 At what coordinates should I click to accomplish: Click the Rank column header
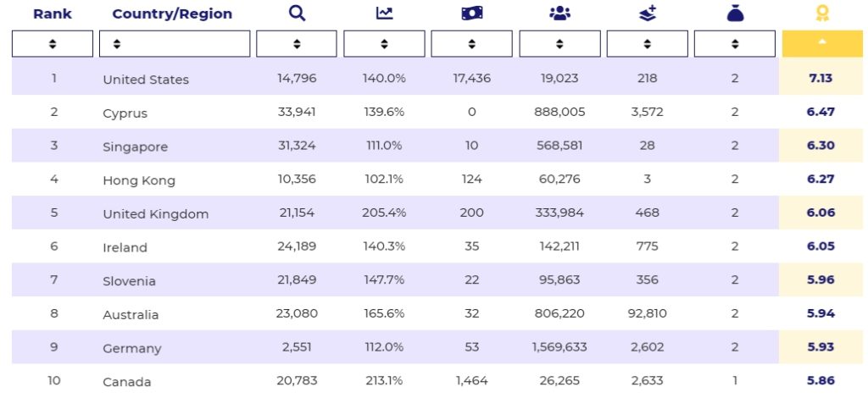tap(53, 14)
